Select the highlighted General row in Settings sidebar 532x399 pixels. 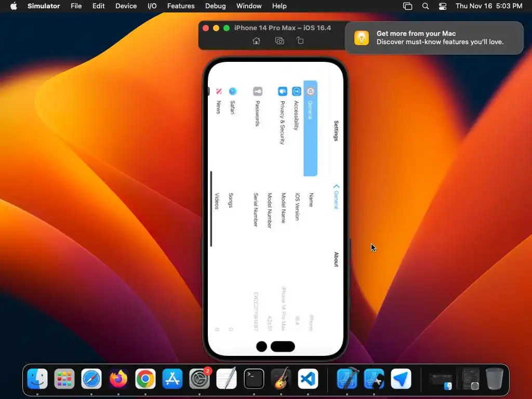coord(311,128)
